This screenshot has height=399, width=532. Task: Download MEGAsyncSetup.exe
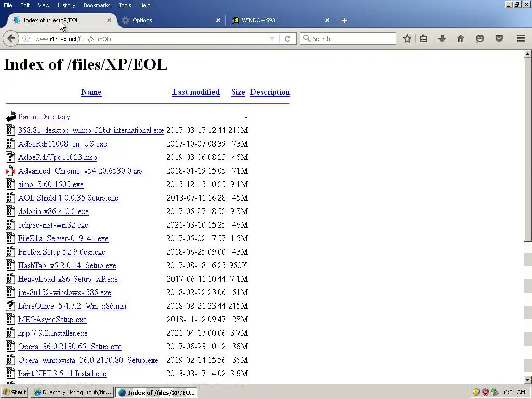pos(52,320)
